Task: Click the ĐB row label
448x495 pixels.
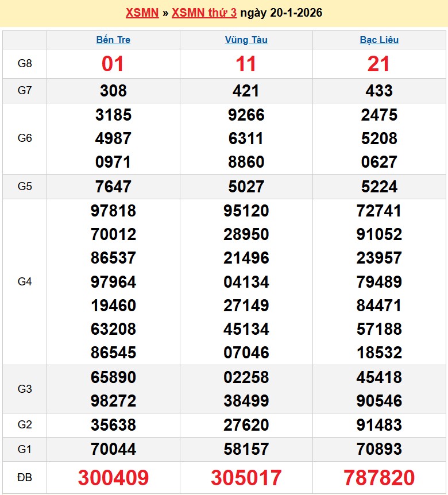Action: tap(25, 478)
